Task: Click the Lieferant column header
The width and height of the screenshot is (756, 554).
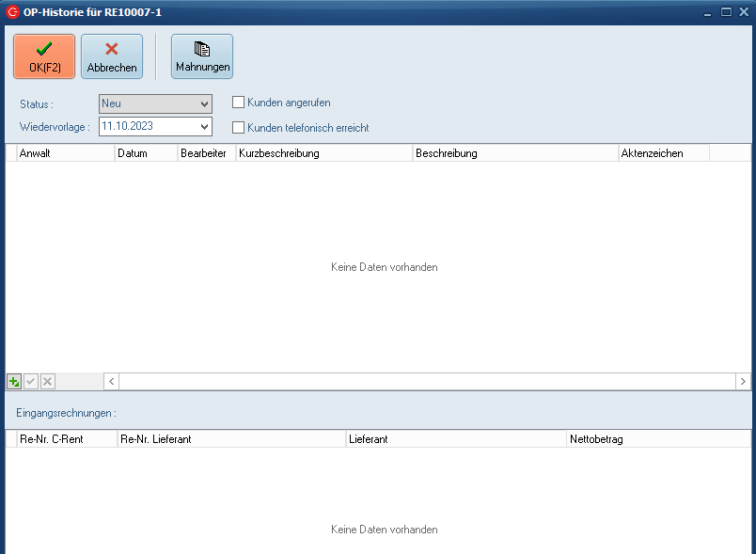Action: (x=456, y=439)
